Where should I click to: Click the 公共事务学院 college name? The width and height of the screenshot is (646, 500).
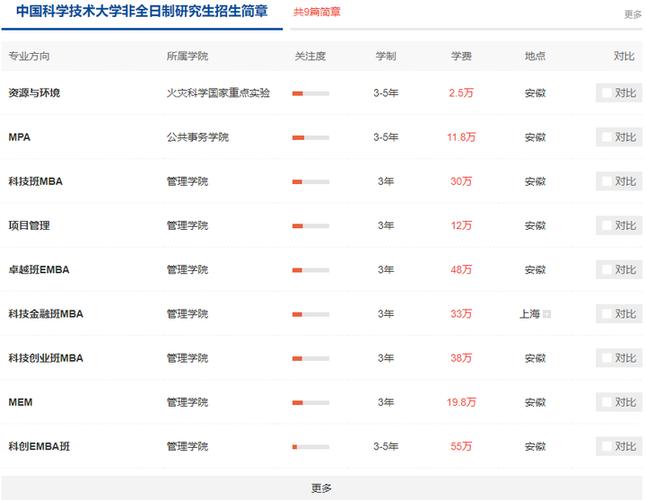197,137
